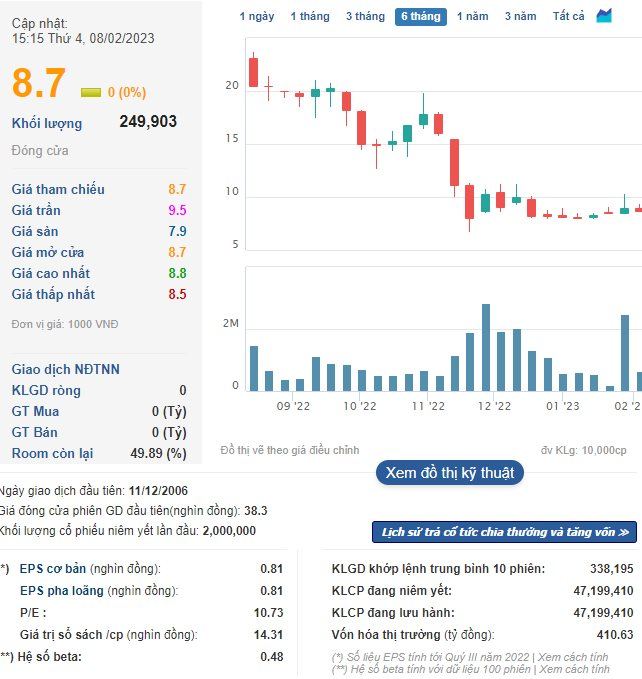Select the Tất cả time range
Viewport: 642px width, 679px height.
[x=569, y=17]
